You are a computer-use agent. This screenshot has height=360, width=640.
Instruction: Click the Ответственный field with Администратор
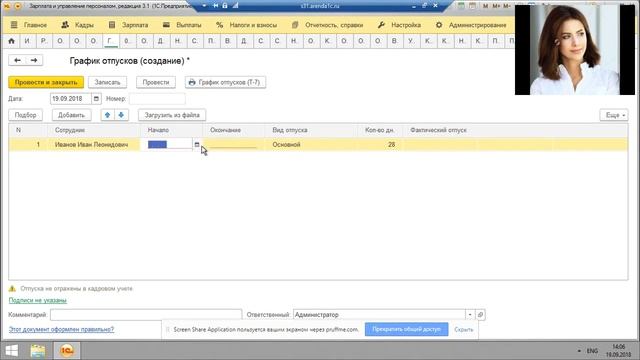pyautogui.click(x=379, y=315)
